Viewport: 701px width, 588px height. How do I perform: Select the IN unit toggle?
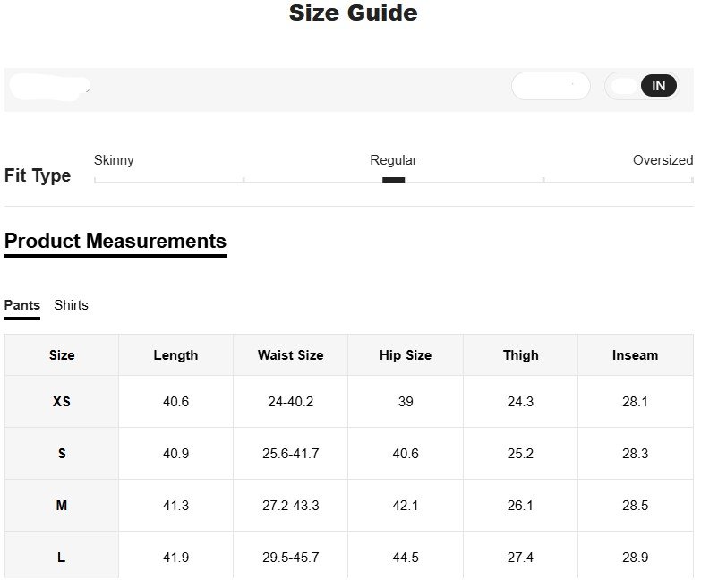(x=658, y=86)
